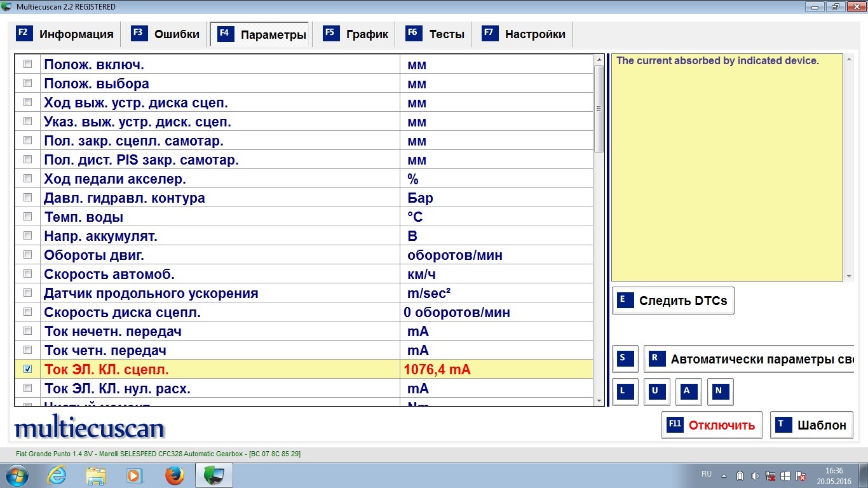Click the Multiecuscan title bar app icon
Screen dimensions: 868x488
click(7, 6)
